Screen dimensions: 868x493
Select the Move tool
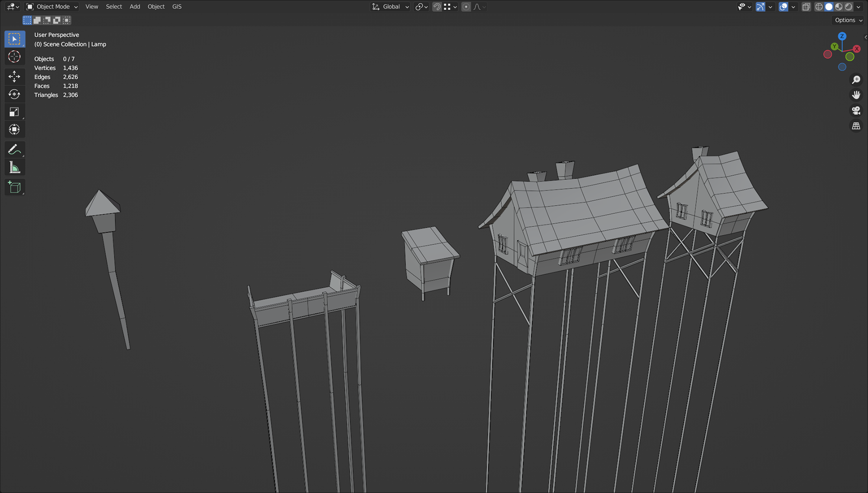[14, 76]
